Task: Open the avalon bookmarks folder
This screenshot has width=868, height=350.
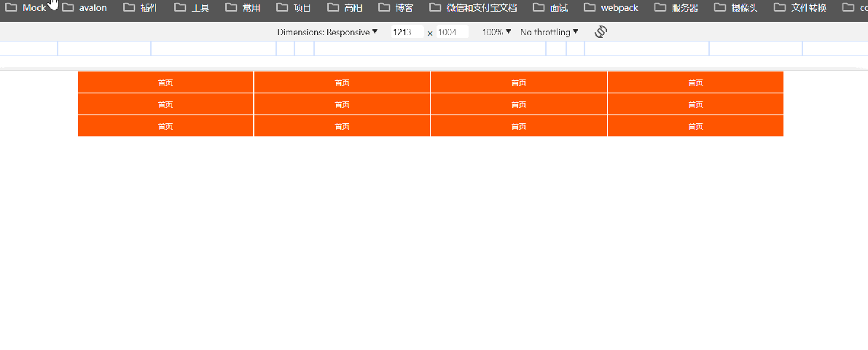Action: tap(85, 8)
